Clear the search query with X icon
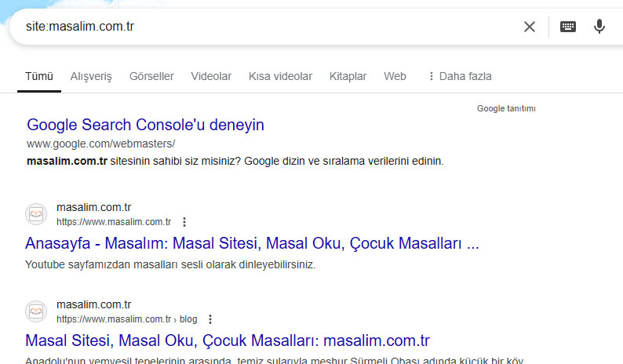The image size is (623, 364). tap(529, 27)
